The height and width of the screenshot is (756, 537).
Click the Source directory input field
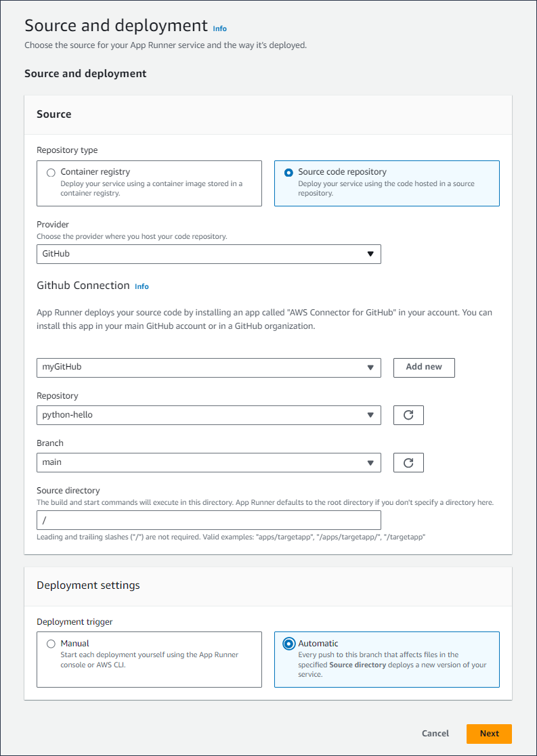pos(208,520)
